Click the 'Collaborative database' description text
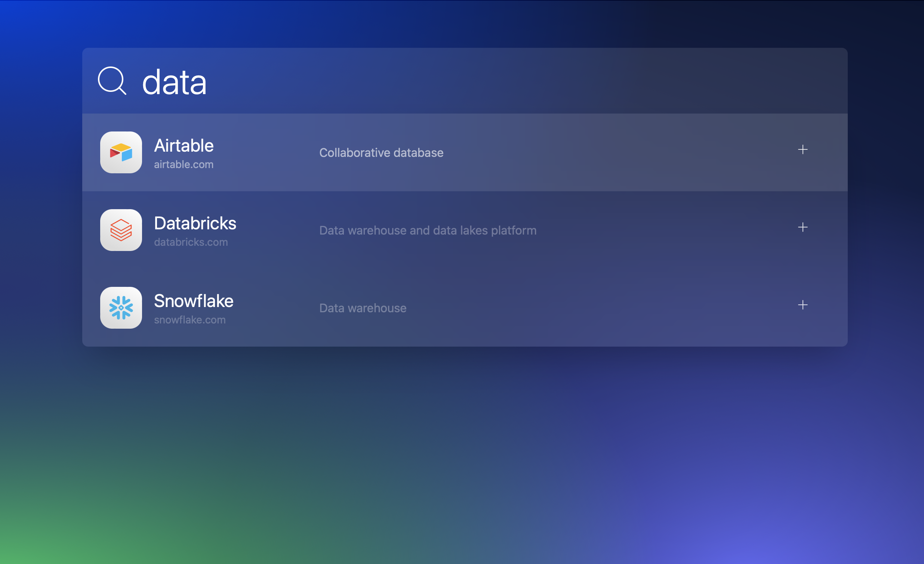The height and width of the screenshot is (564, 924). pos(381,152)
